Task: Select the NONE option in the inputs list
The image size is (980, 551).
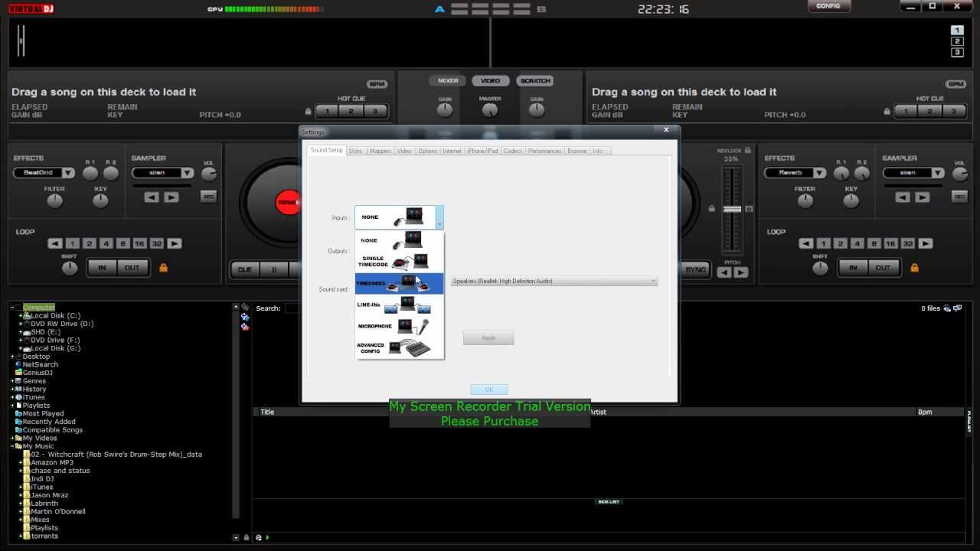Action: click(399, 241)
